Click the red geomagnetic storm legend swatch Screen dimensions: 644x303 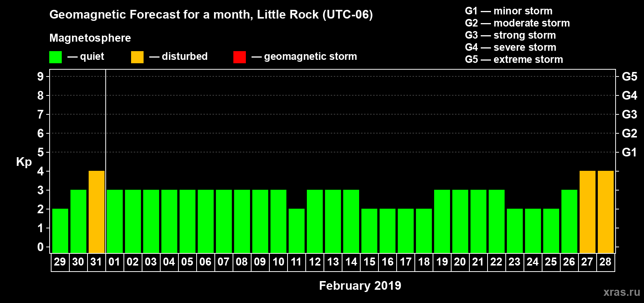pyautogui.click(x=239, y=57)
